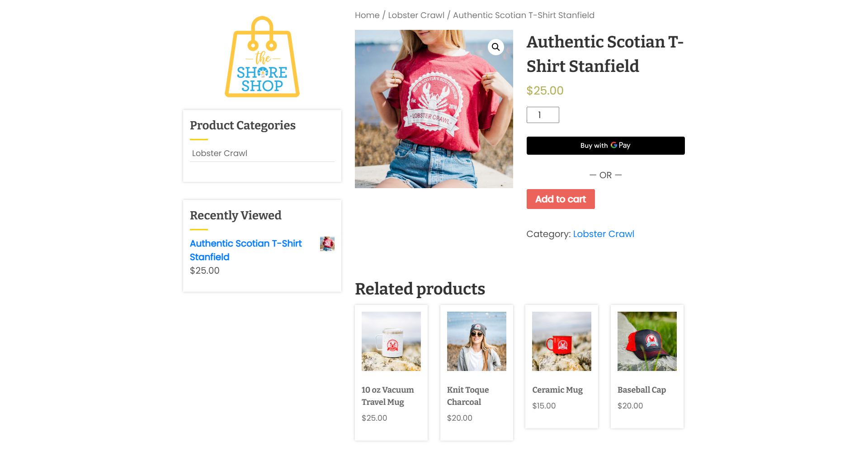
Task: Click the recently viewed T-shirt thumbnail
Action: [327, 244]
